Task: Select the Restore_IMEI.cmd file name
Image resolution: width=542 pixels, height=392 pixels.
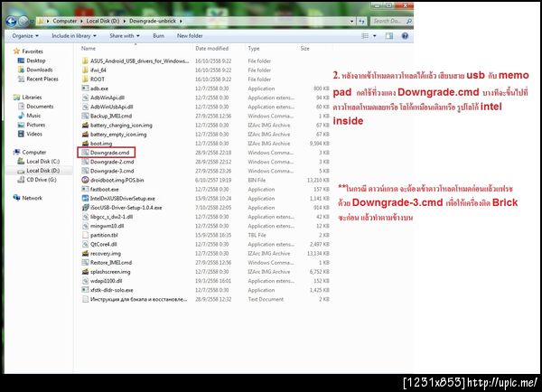Action: click(x=111, y=262)
